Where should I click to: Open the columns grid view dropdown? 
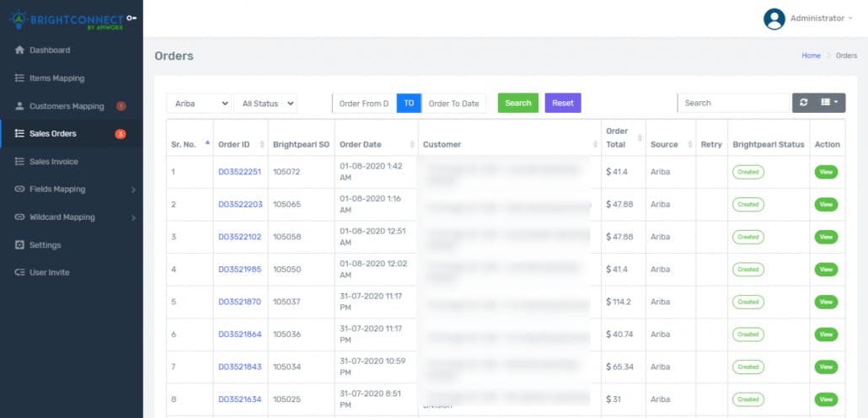(x=829, y=103)
